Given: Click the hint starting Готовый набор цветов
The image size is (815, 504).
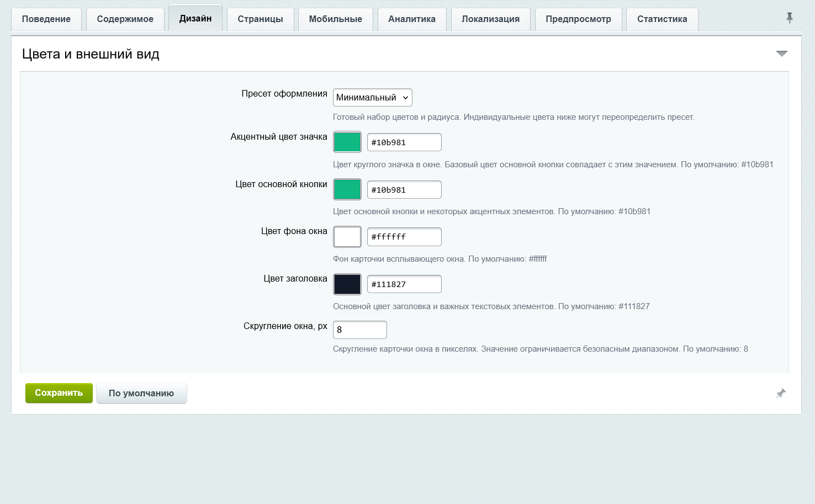Looking at the screenshot, I should 514,117.
